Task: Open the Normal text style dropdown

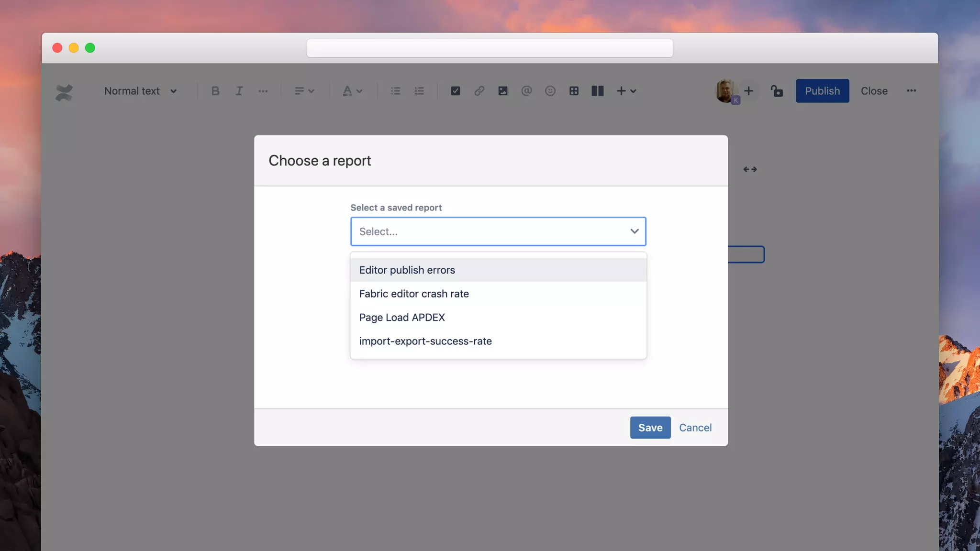Action: (140, 91)
